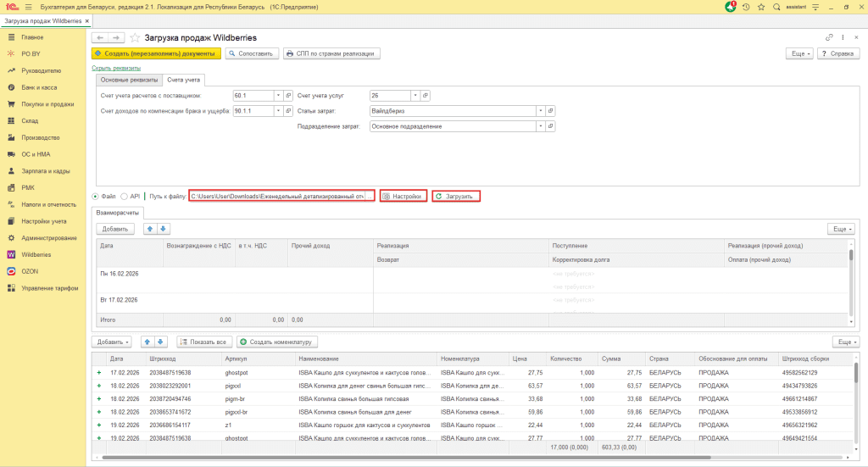This screenshot has height=467, width=868.
Task: Open the history clock icon in top bar
Action: [x=745, y=7]
